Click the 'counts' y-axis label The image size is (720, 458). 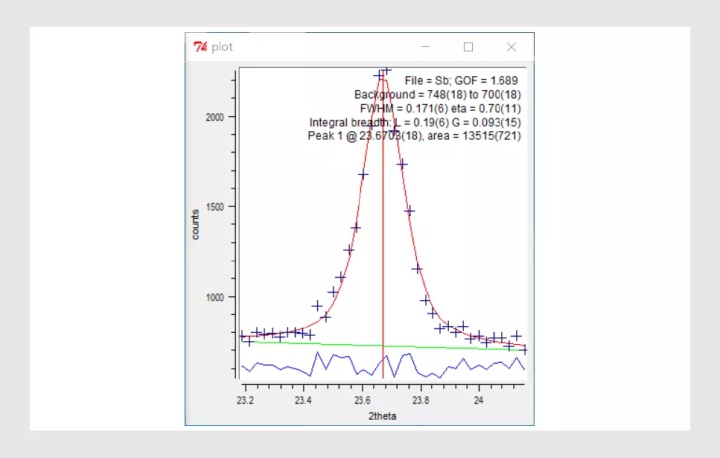click(x=196, y=224)
